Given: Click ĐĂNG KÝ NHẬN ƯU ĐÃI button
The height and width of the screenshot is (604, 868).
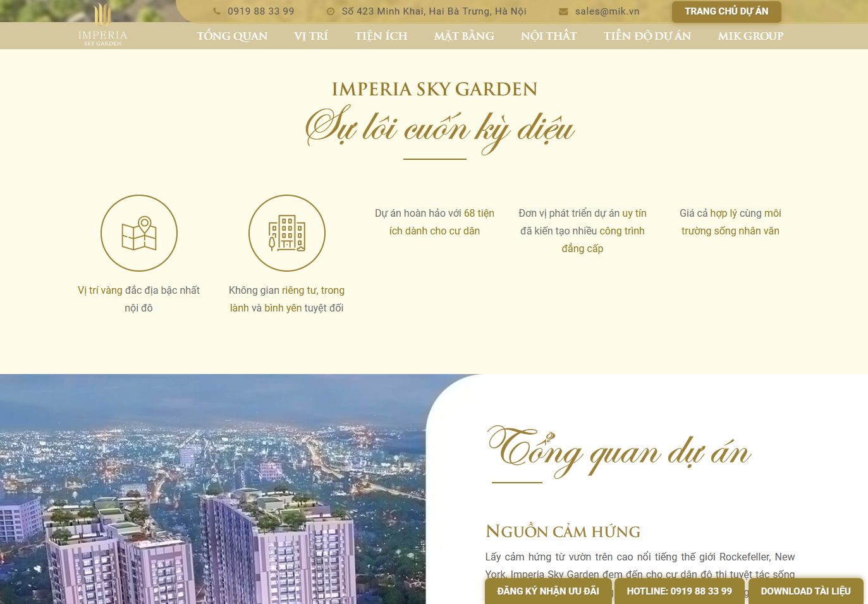Looking at the screenshot, I should point(548,591).
